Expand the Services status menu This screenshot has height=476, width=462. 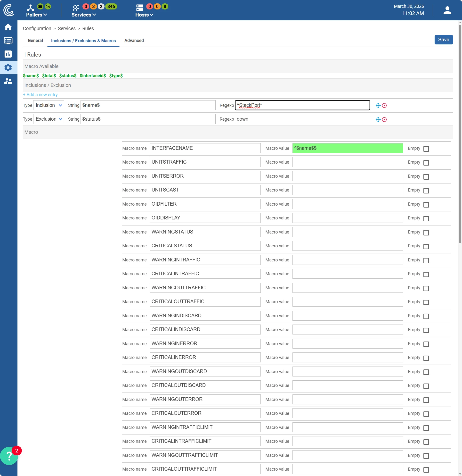[x=84, y=15]
